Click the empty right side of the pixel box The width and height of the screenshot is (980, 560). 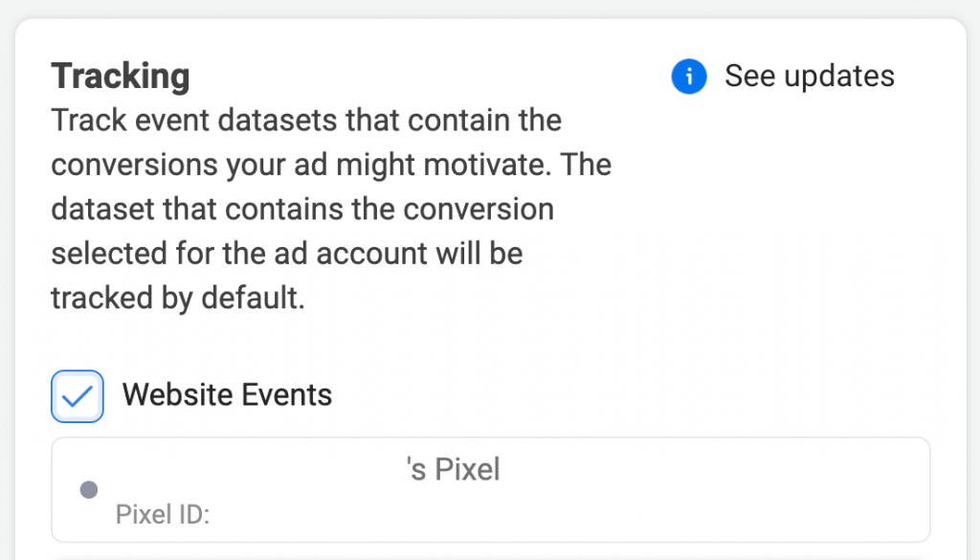coord(719,490)
